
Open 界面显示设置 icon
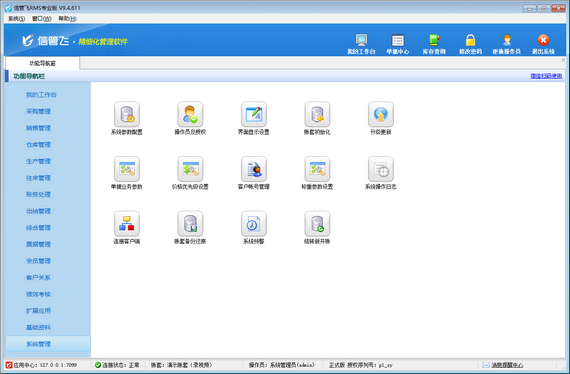(254, 114)
